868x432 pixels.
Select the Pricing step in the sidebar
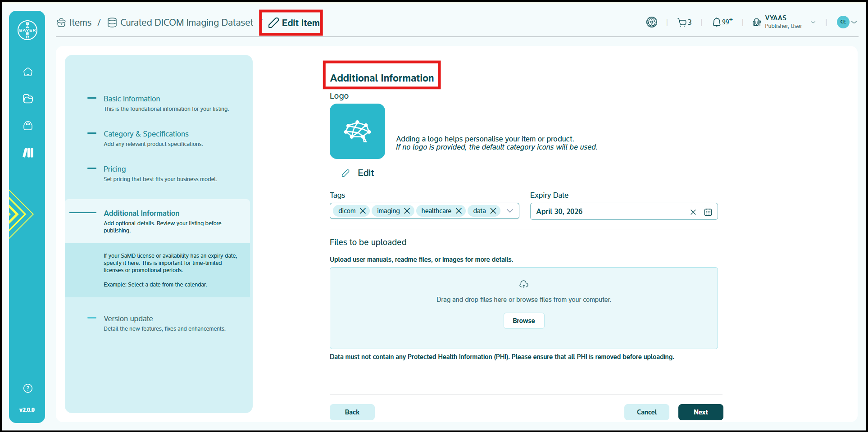pyautogui.click(x=115, y=169)
